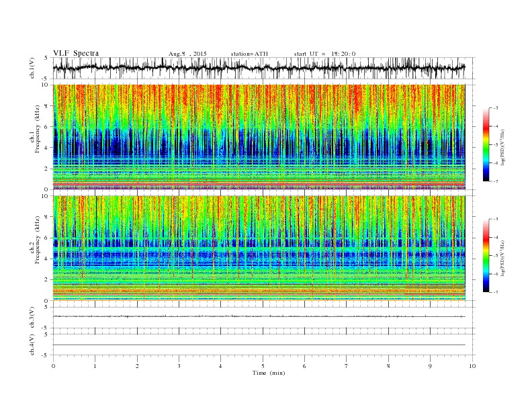Click the "8" kHz tick of ch.2 spectrogram
Image resolution: width=532 pixels, height=411 pixels.
coord(47,217)
